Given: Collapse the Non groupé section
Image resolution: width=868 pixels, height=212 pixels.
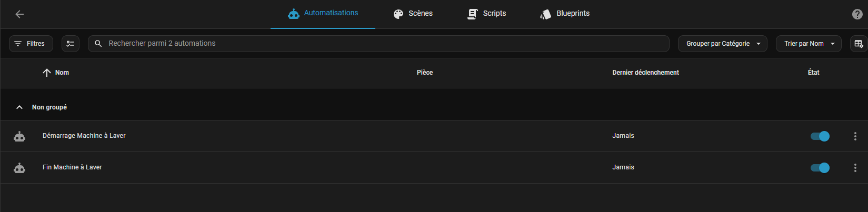Looking at the screenshot, I should (19, 107).
